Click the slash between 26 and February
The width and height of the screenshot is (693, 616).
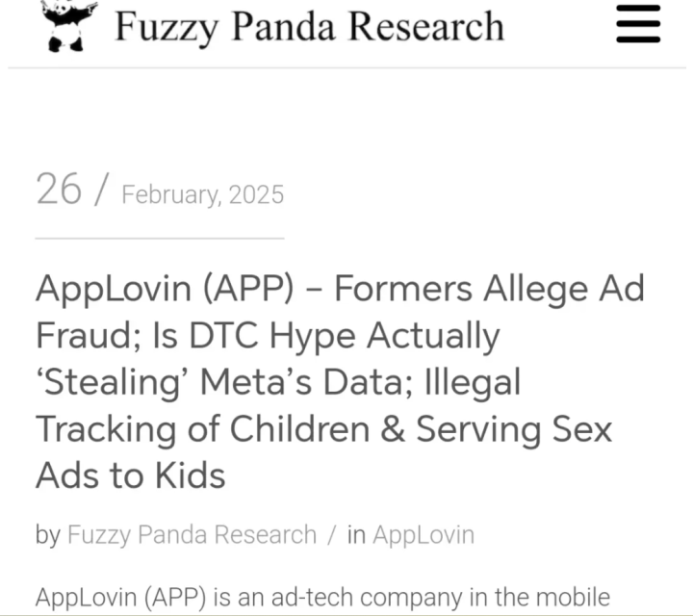pos(102,190)
